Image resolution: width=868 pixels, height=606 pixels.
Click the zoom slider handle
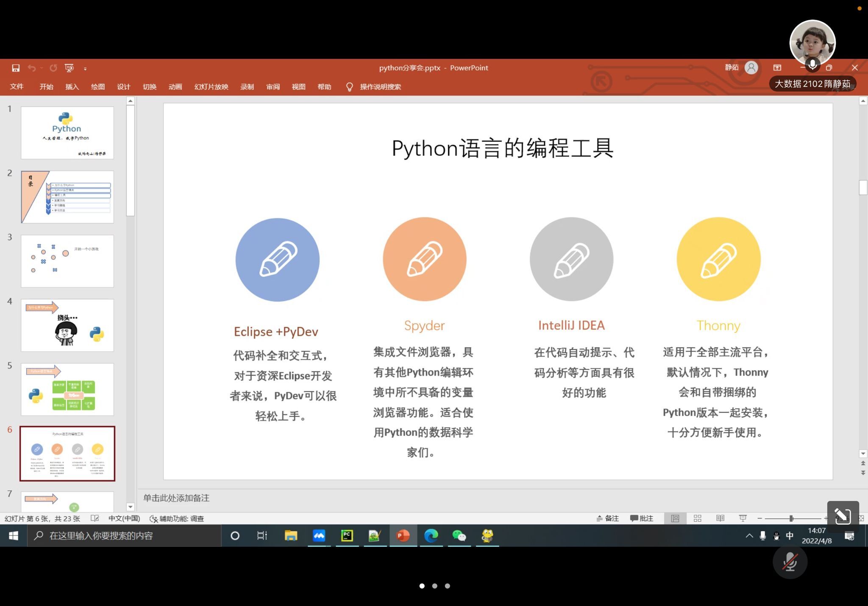[x=791, y=518]
